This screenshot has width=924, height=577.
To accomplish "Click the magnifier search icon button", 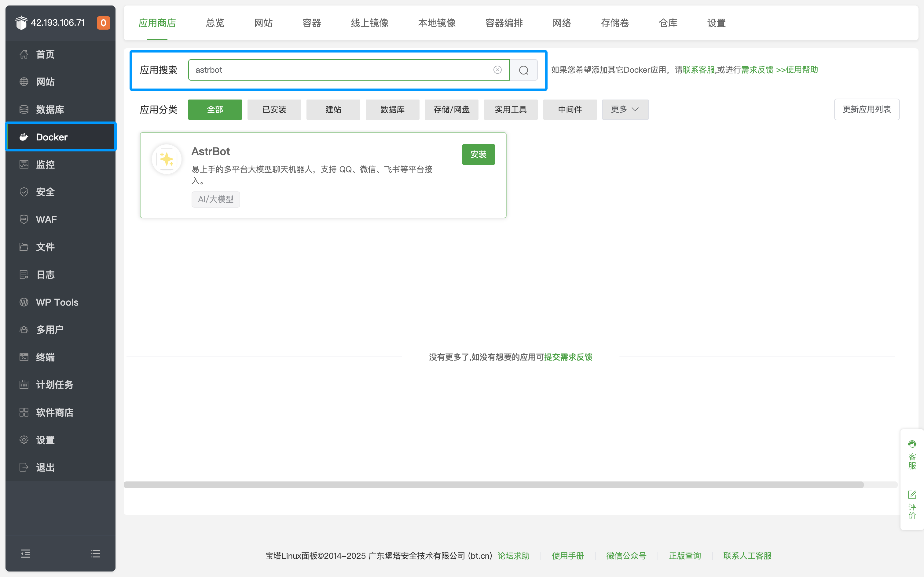I will [523, 70].
